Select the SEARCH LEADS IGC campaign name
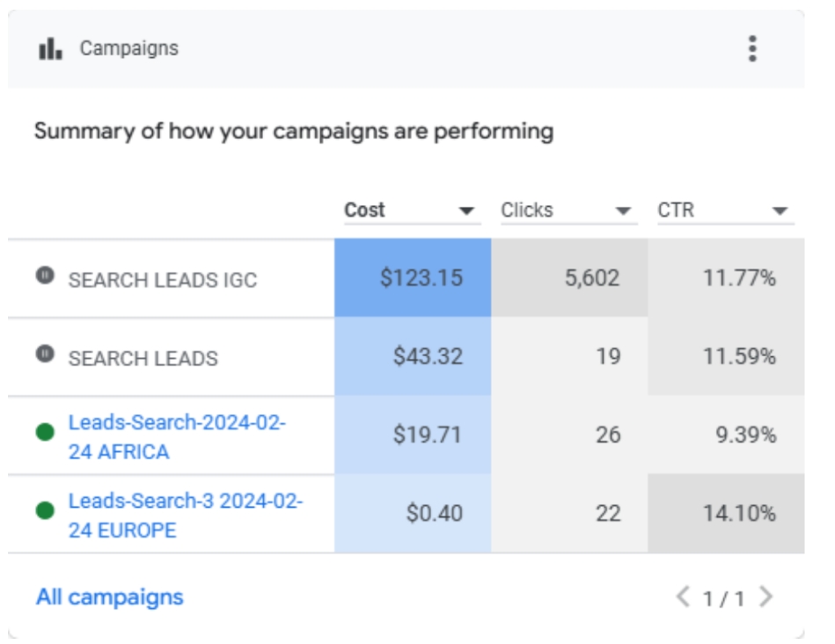Screen dimensions: 835x644 [x=163, y=280]
